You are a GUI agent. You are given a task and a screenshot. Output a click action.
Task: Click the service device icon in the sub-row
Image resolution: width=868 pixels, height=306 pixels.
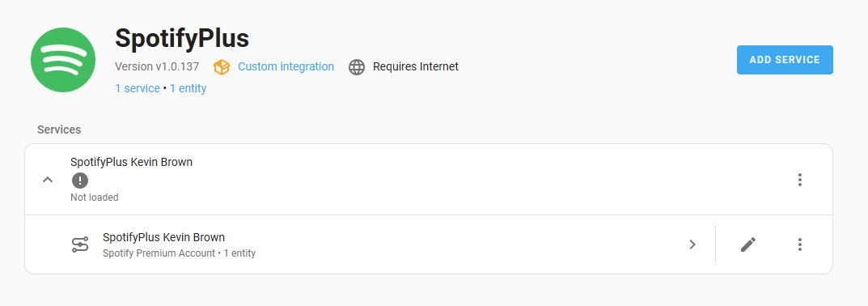(x=80, y=244)
